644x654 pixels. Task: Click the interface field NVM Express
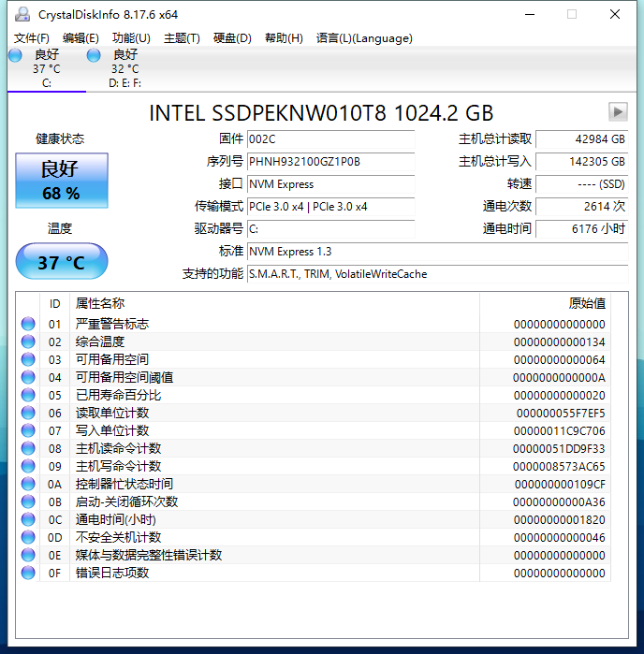pyautogui.click(x=331, y=184)
